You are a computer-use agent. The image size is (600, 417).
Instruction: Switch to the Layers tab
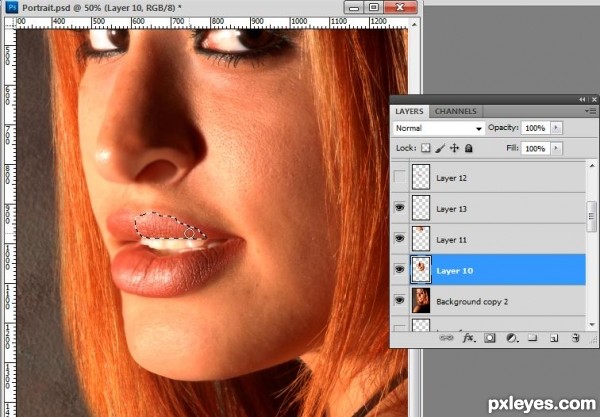pyautogui.click(x=409, y=111)
